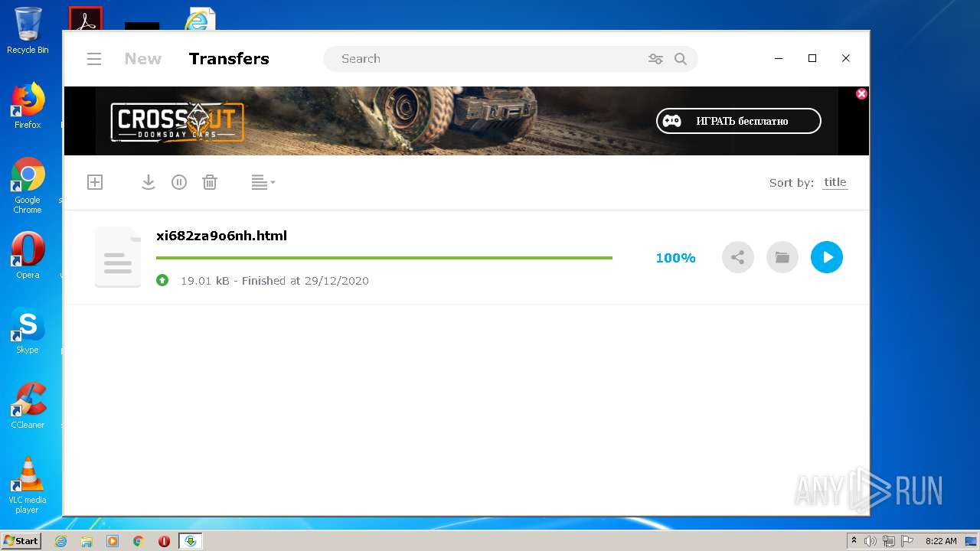Switch to the New tab

[x=143, y=59]
